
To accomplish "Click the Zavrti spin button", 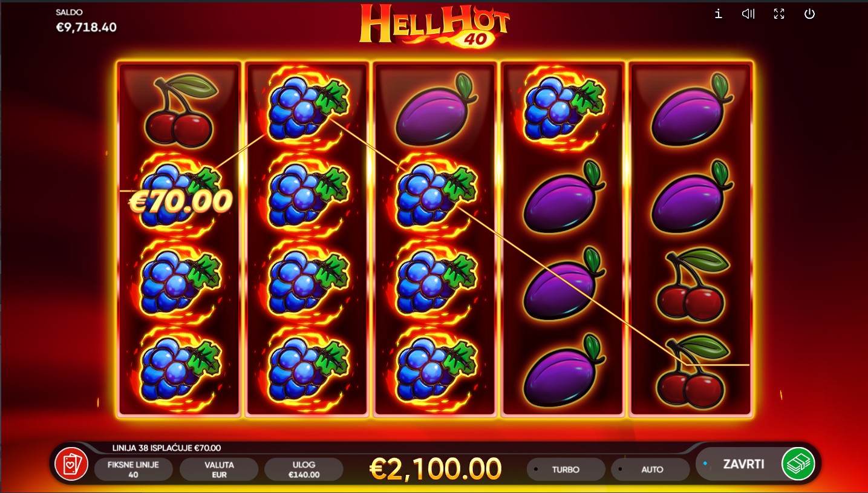I will click(743, 464).
